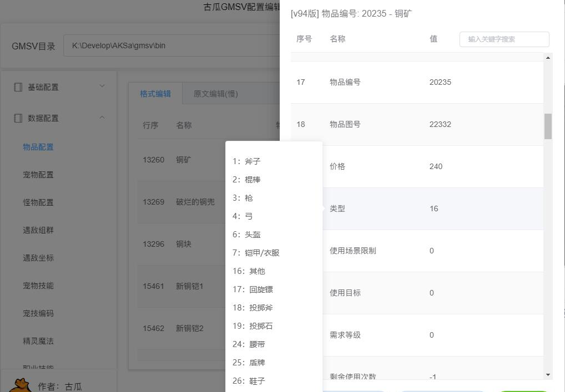565x392 pixels.
Task: Collapse the 数据配置 section chevron
Action: click(102, 118)
